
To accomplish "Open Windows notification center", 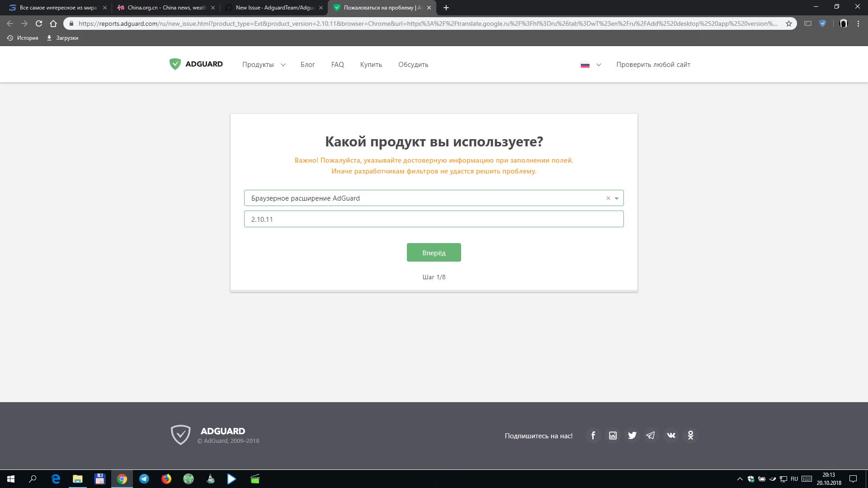I will pos(853,479).
